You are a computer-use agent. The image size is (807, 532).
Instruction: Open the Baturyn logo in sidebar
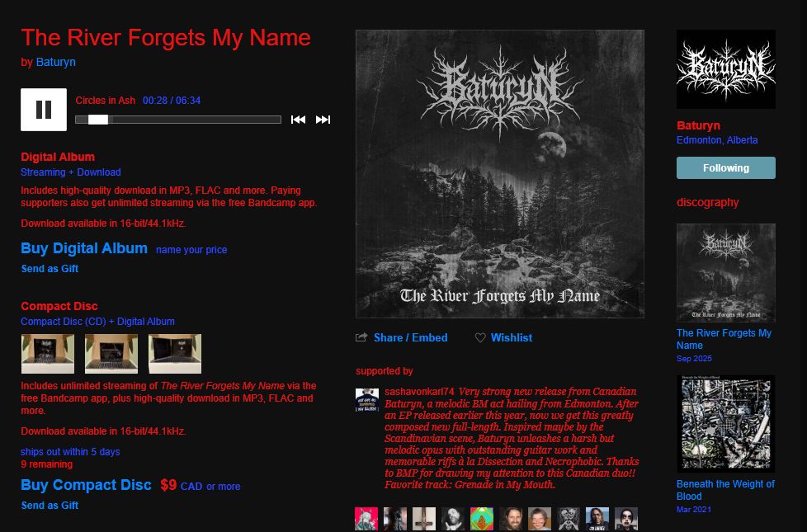725,69
